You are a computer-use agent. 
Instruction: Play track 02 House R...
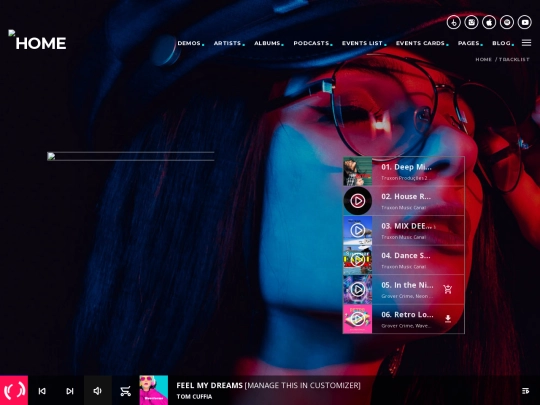tap(358, 201)
